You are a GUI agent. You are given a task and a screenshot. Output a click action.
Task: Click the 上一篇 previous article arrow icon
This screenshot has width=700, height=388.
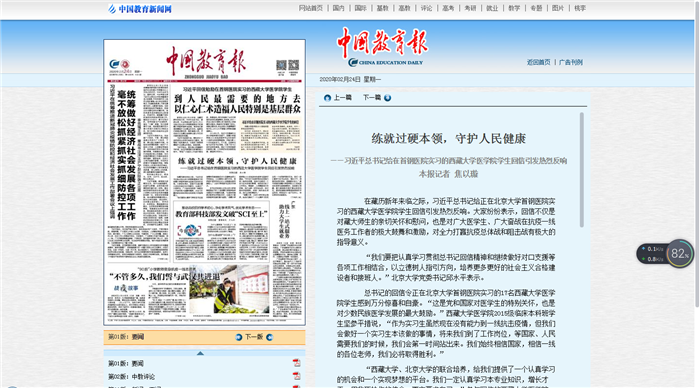327,98
